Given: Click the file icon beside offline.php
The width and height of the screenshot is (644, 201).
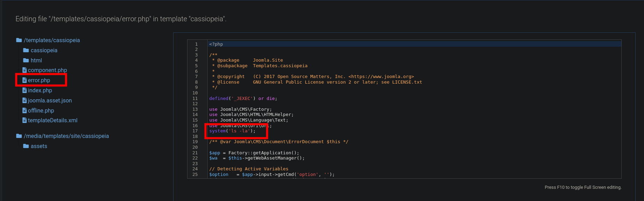Looking at the screenshot, I should [24, 111].
